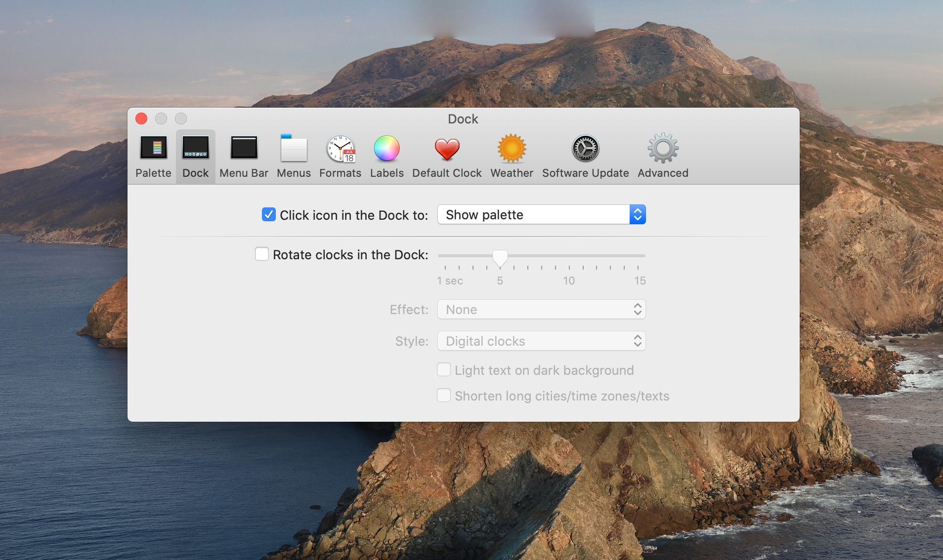The width and height of the screenshot is (943, 560).
Task: Open the Formats preferences pane
Action: [340, 156]
